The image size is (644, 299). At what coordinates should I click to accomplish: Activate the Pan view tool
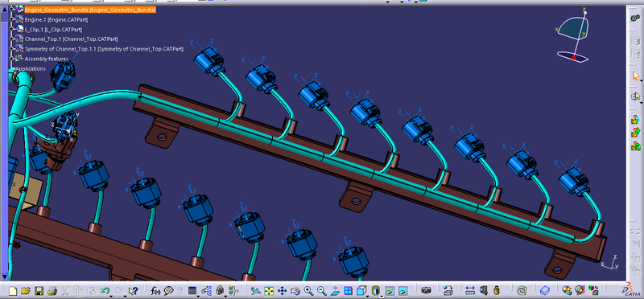(283, 291)
